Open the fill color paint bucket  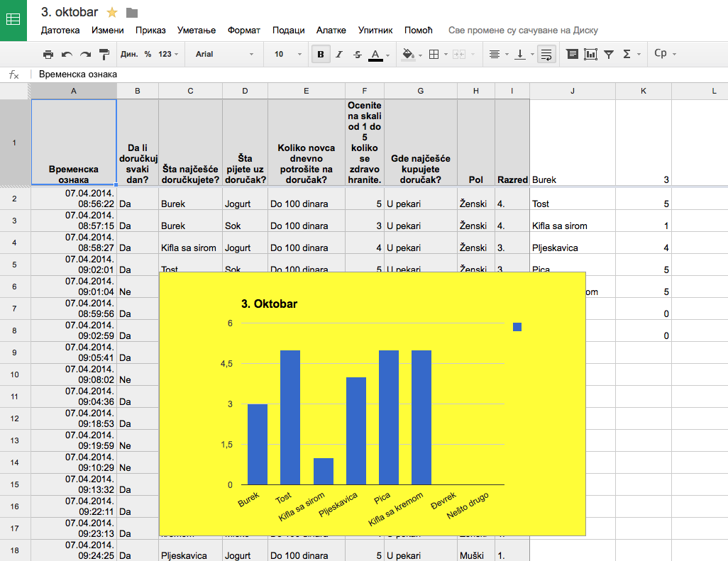[x=408, y=55]
